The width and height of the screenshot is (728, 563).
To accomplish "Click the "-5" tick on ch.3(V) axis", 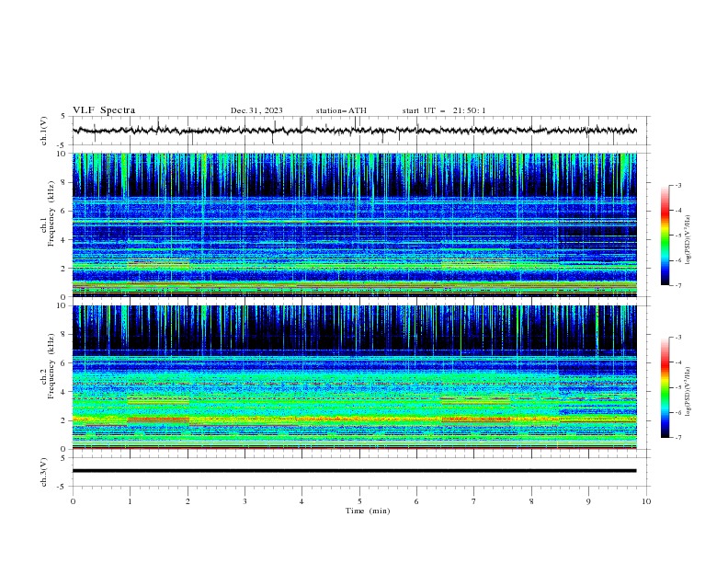I will pyautogui.click(x=62, y=487).
